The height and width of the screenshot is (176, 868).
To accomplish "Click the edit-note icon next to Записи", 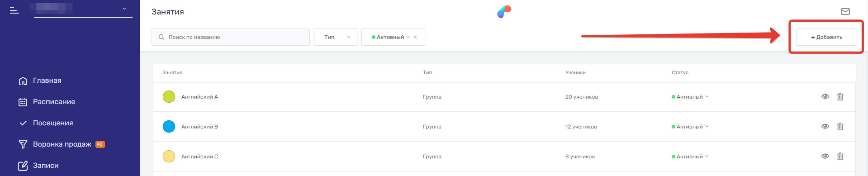I will pyautogui.click(x=23, y=166).
